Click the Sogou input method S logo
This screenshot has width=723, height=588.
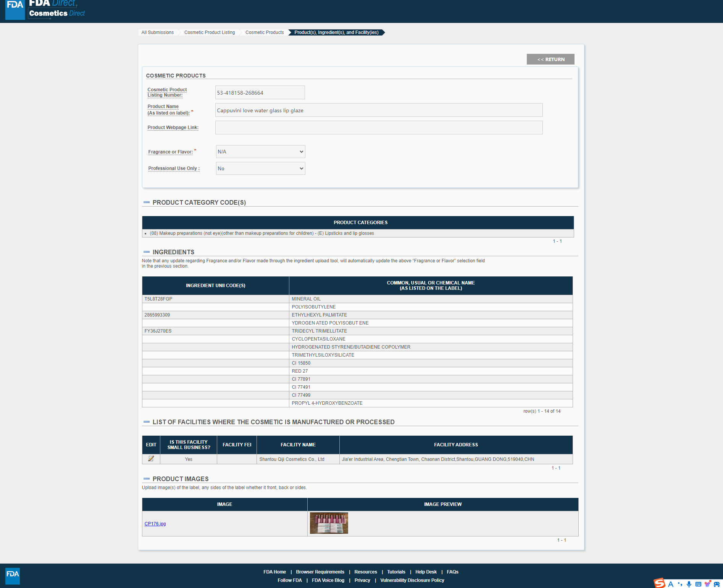(659, 583)
